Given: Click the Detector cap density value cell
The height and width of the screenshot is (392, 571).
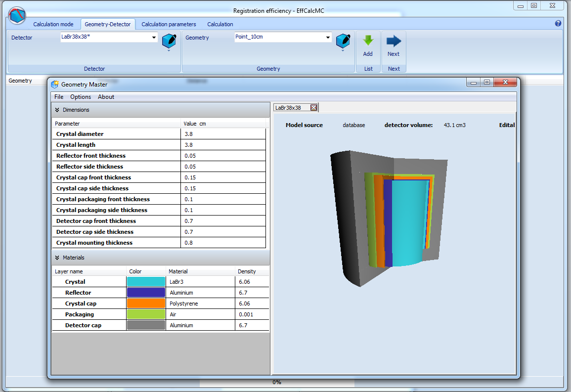Looking at the screenshot, I should (x=252, y=325).
